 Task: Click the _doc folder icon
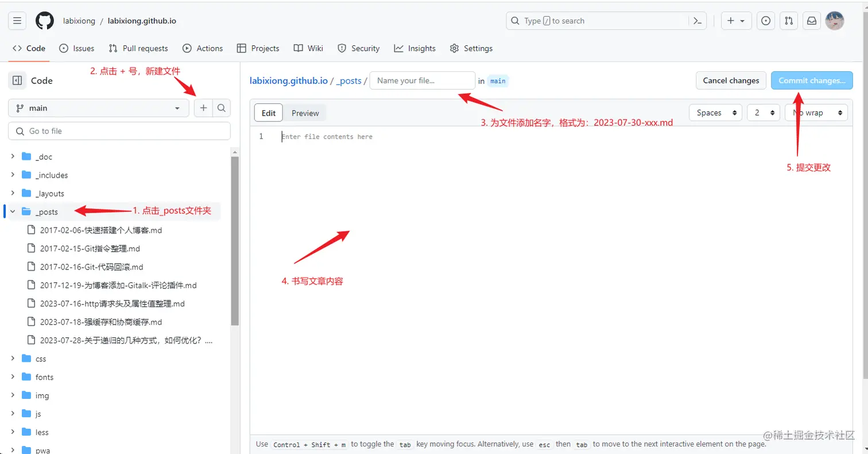(26, 156)
